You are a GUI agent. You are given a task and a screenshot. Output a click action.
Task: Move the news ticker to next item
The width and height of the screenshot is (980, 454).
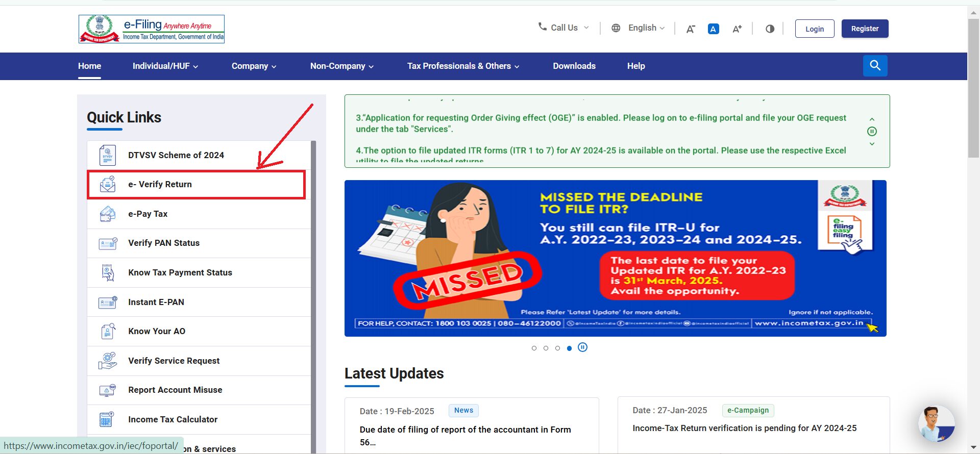[x=872, y=144]
